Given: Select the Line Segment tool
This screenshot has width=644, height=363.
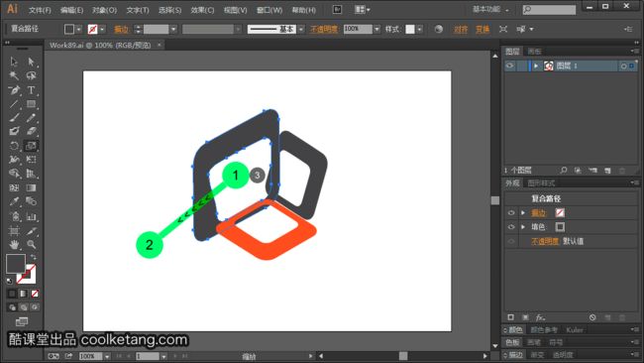Looking at the screenshot, I should point(14,104).
